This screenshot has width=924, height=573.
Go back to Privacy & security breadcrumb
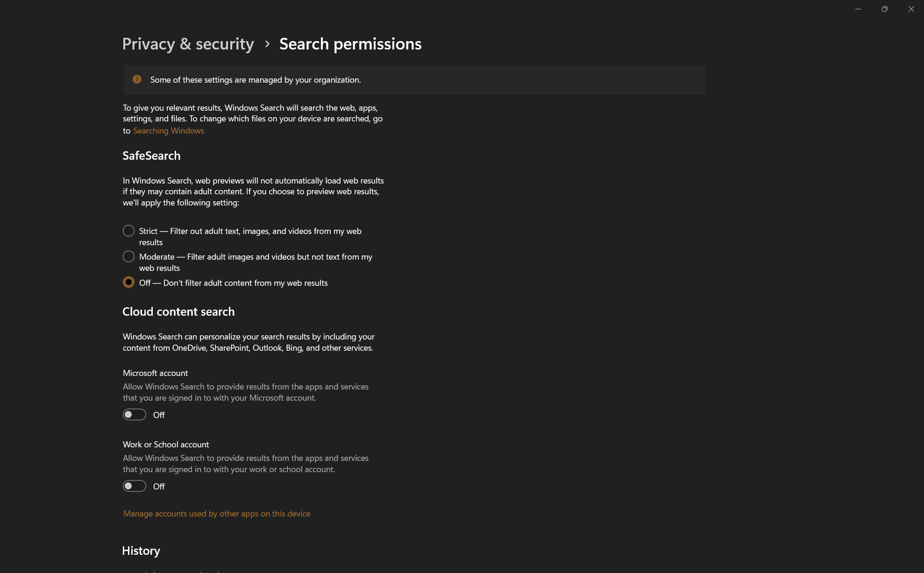188,44
